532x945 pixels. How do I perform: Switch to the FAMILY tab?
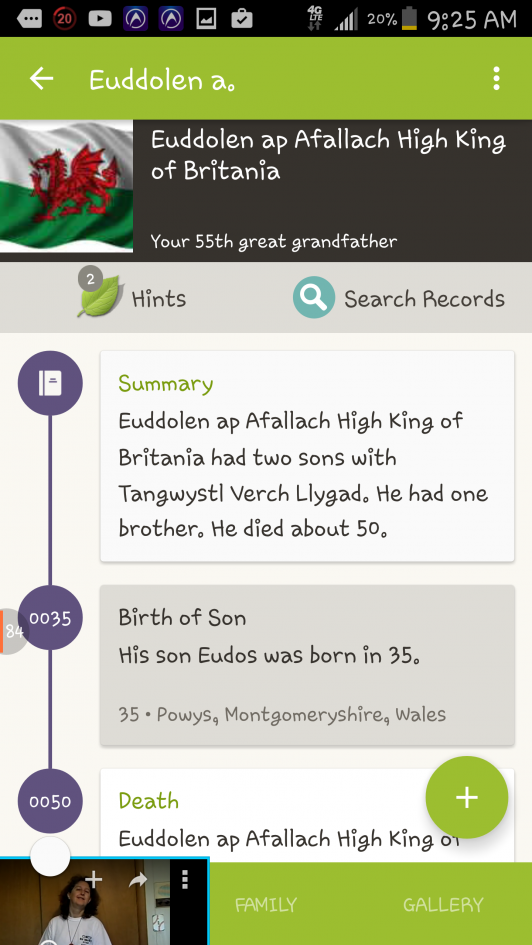coord(266,904)
